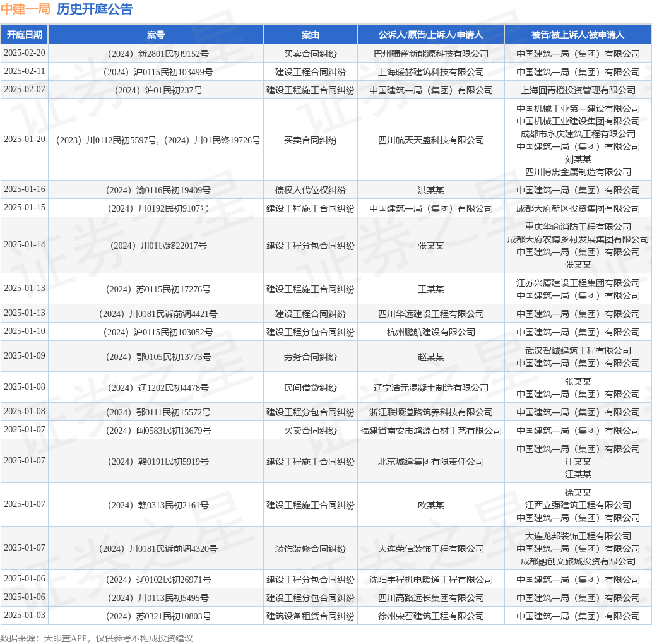Click plaintiff 王某某
The width and height of the screenshot is (652, 644).
coord(431,289)
